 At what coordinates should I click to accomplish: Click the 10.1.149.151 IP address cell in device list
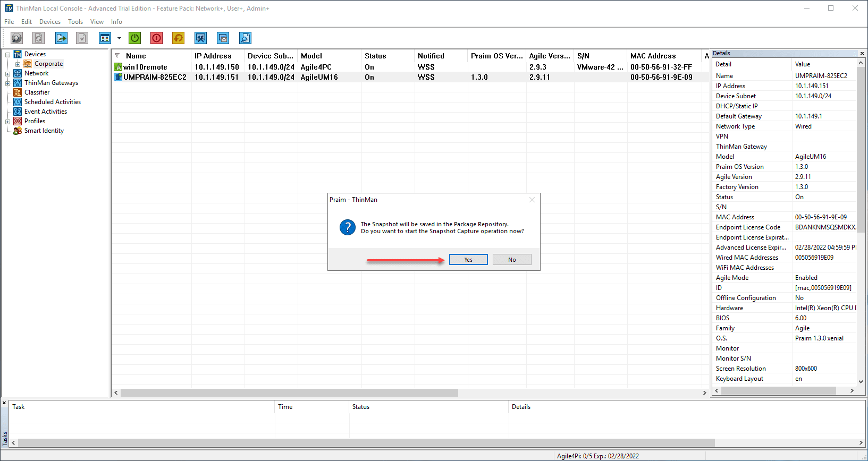click(x=217, y=77)
